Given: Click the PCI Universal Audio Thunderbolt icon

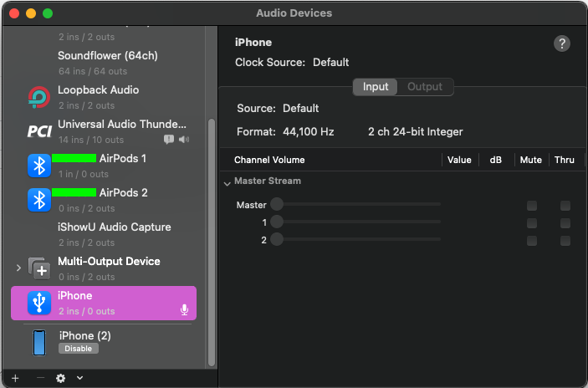Looking at the screenshot, I should point(39,131).
